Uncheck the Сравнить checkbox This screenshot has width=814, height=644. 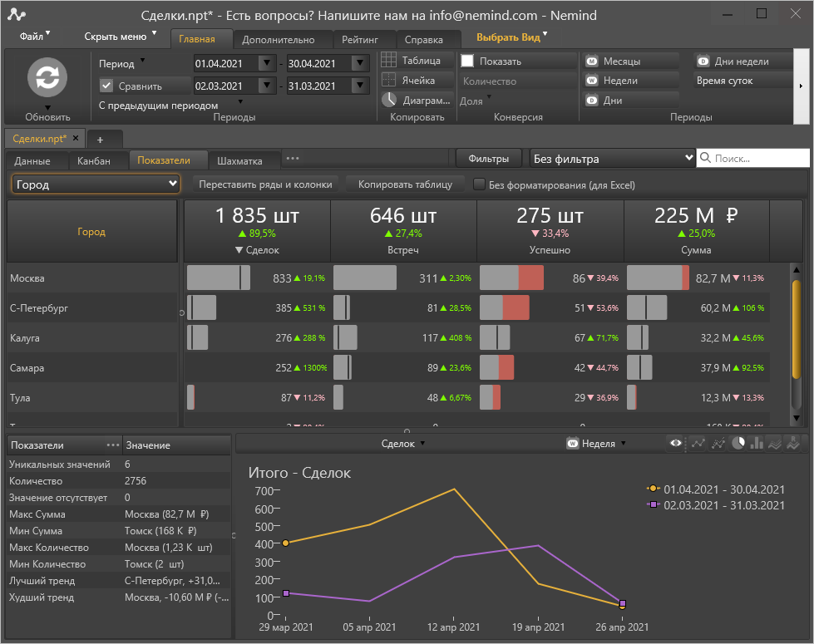click(106, 86)
